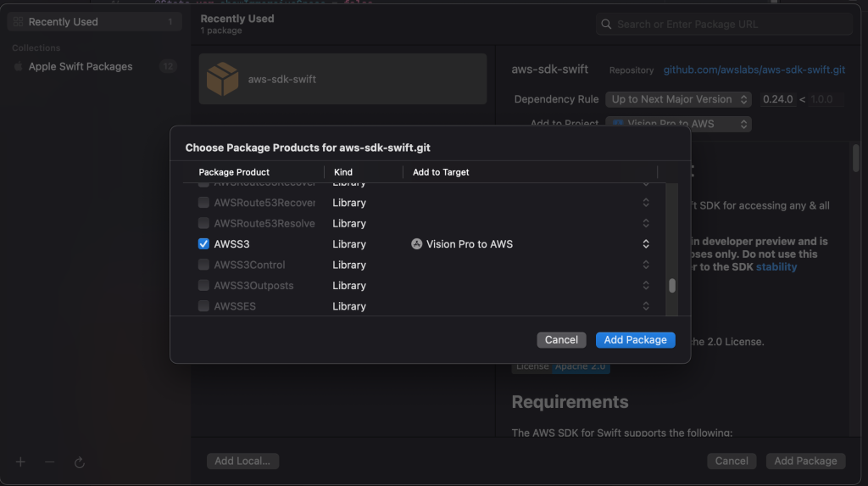Check the AWSS3Control checkbox
868x486 pixels.
click(x=203, y=265)
